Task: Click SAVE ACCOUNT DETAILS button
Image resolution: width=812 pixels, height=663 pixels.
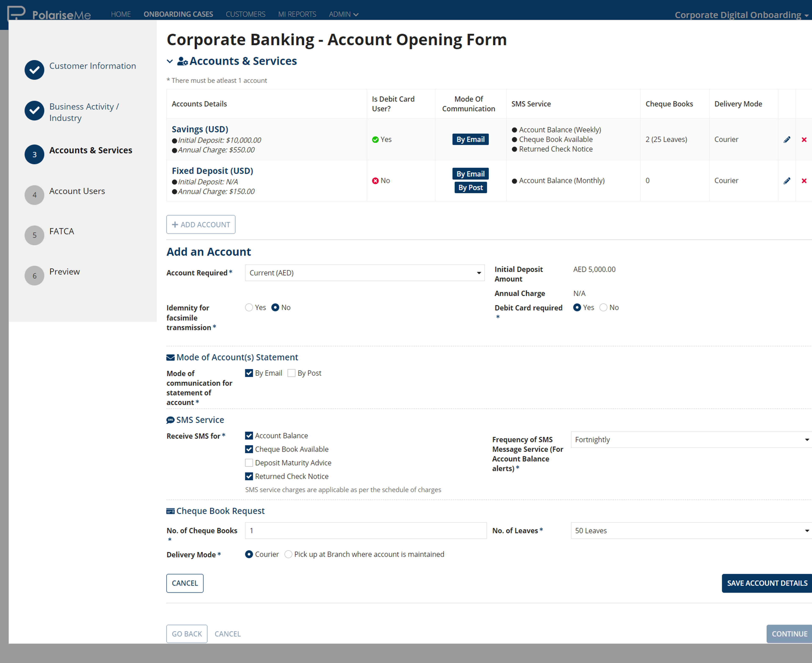Action: tap(767, 583)
